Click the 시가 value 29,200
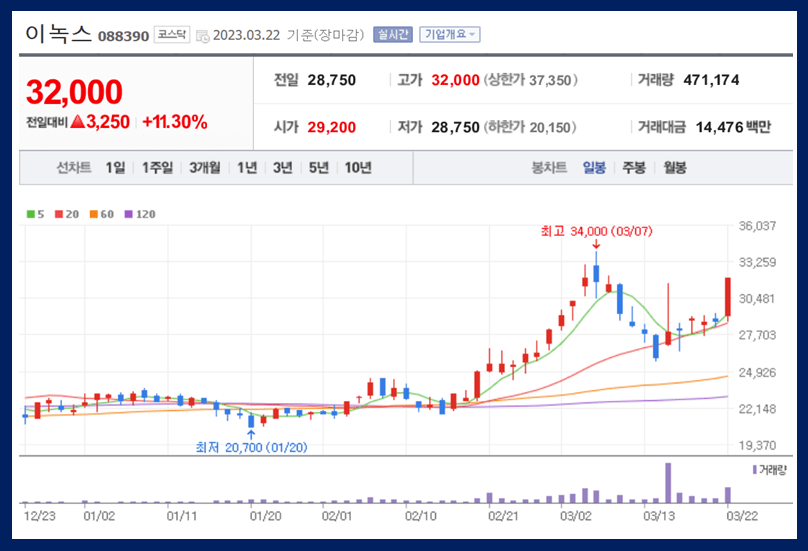This screenshot has width=808, height=551. pos(331,127)
